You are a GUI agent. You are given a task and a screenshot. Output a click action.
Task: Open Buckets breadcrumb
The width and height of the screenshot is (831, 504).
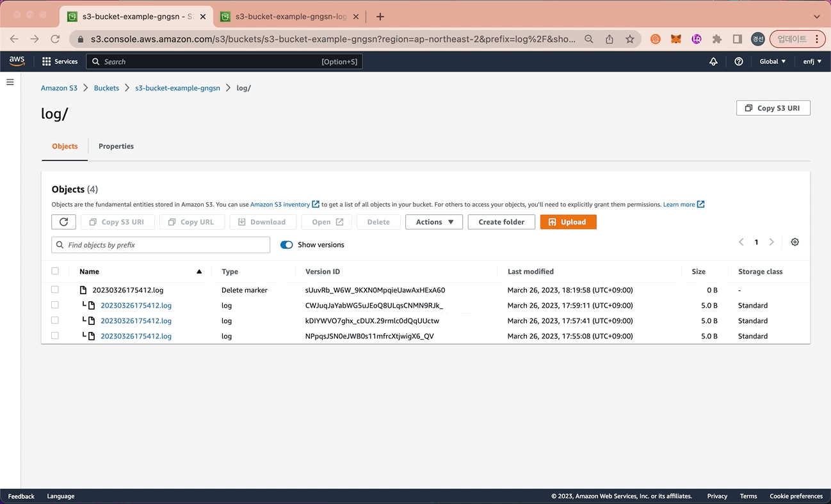tap(106, 88)
